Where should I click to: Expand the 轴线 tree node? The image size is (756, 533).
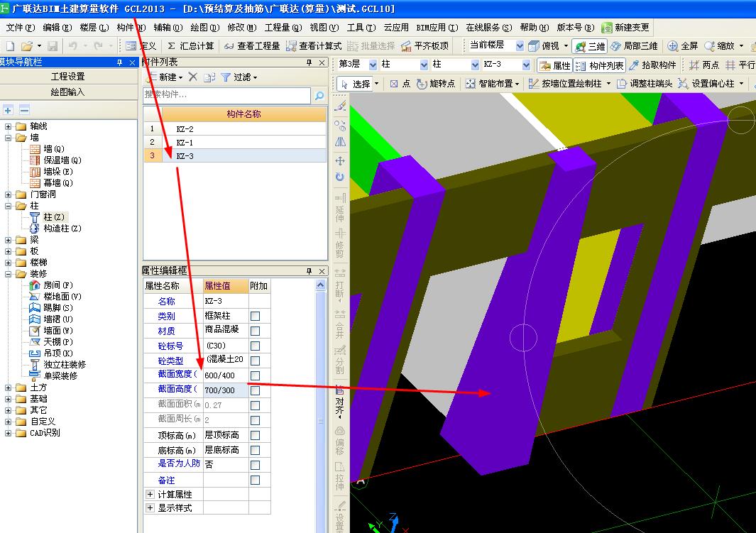(x=9, y=126)
